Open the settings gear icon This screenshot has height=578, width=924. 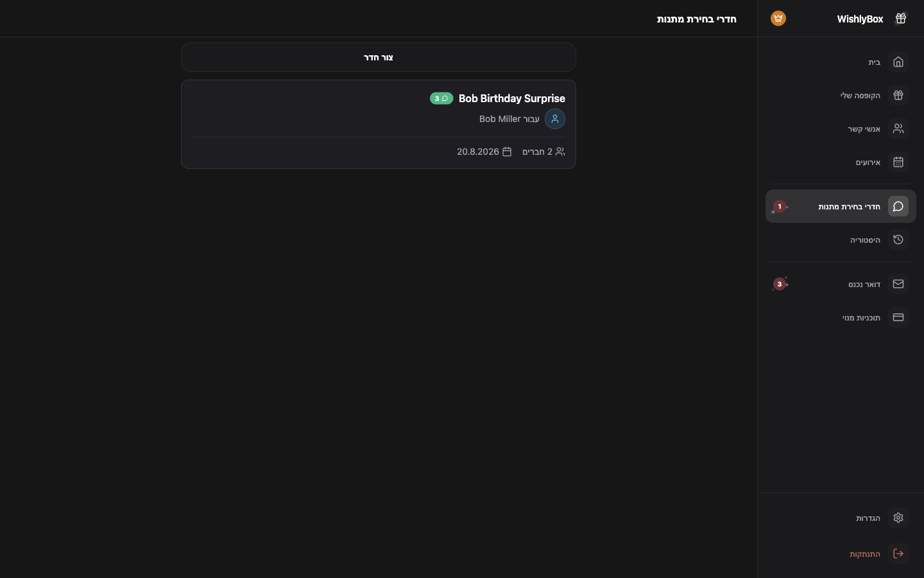point(898,518)
